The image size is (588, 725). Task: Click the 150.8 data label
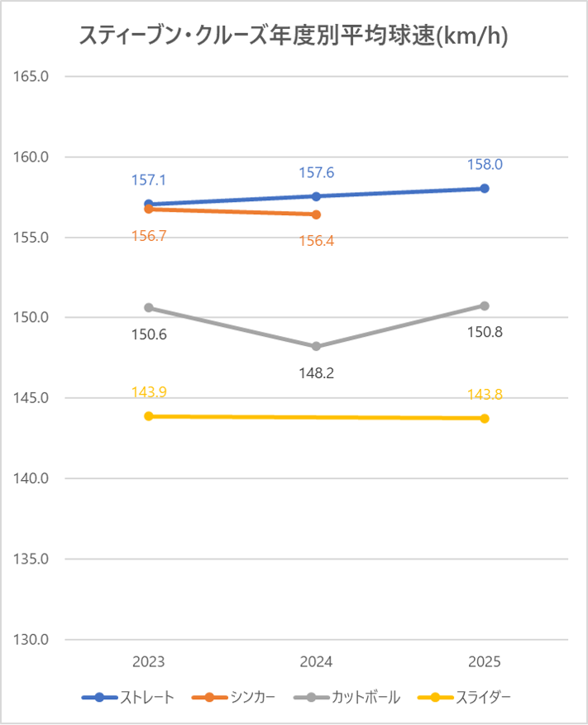pyautogui.click(x=485, y=333)
